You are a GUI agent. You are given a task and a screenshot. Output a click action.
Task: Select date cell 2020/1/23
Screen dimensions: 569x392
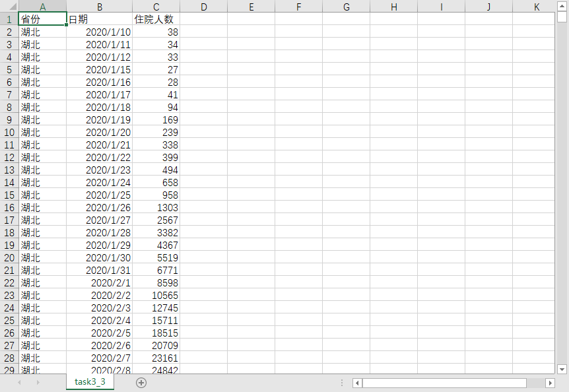click(100, 170)
